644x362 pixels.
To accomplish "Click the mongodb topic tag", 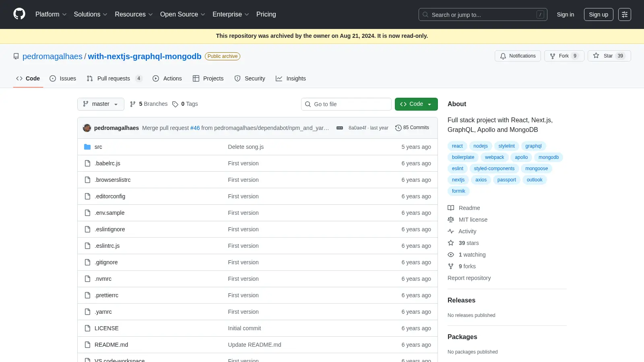I will [x=549, y=157].
